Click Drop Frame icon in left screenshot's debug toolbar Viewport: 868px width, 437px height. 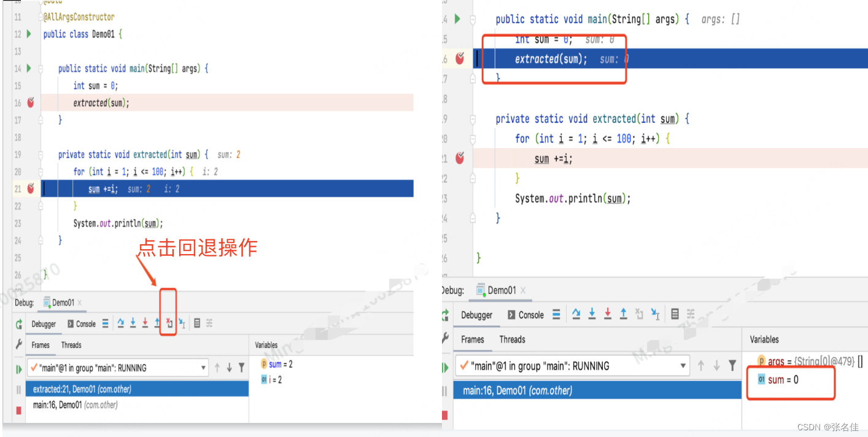click(x=169, y=323)
